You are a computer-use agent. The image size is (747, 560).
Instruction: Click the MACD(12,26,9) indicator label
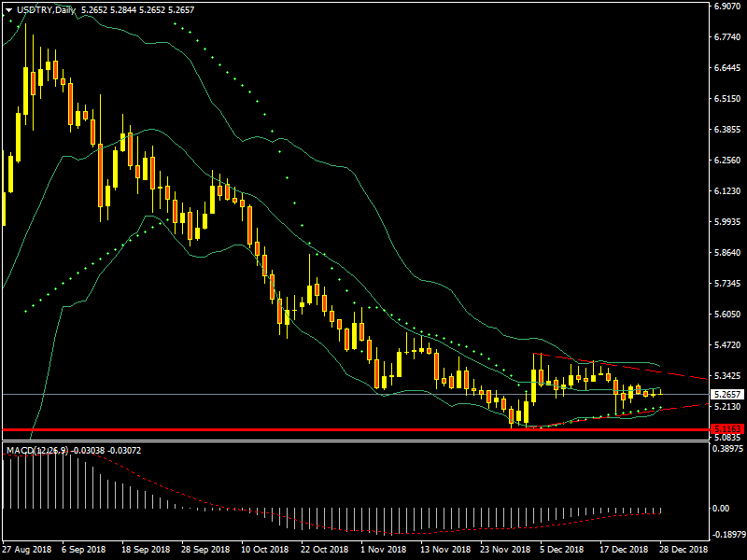34,451
